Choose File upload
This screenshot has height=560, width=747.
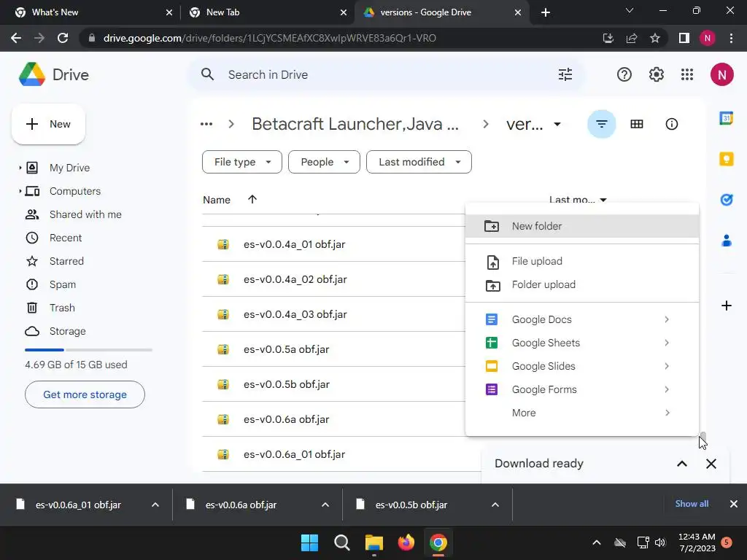pos(581,262)
